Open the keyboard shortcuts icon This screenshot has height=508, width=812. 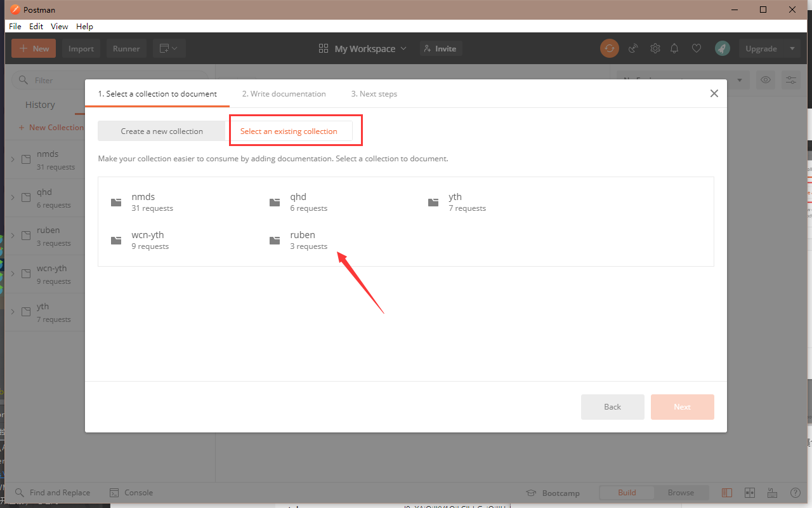pyautogui.click(x=772, y=493)
